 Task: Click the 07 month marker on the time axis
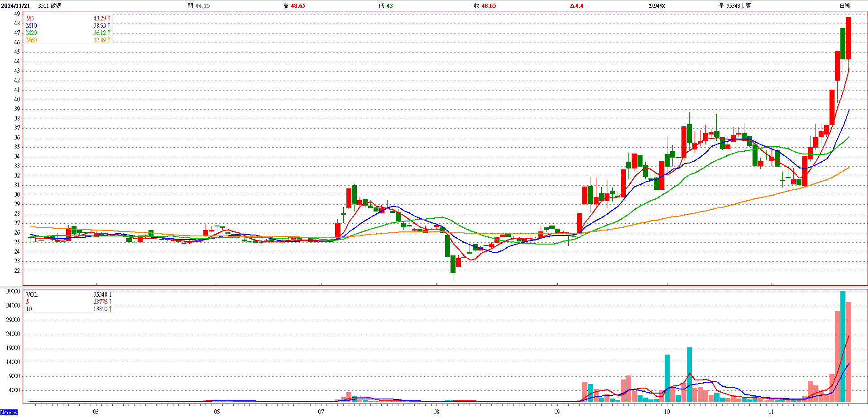(321, 412)
